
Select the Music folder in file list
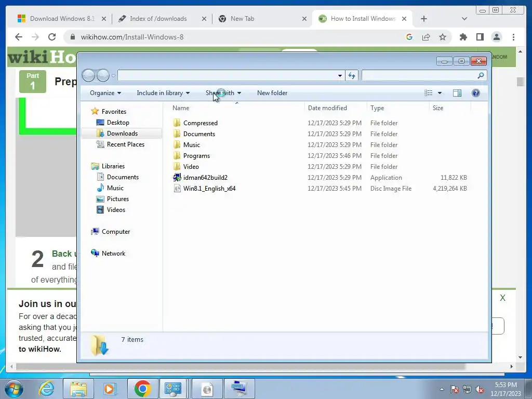pyautogui.click(x=191, y=144)
